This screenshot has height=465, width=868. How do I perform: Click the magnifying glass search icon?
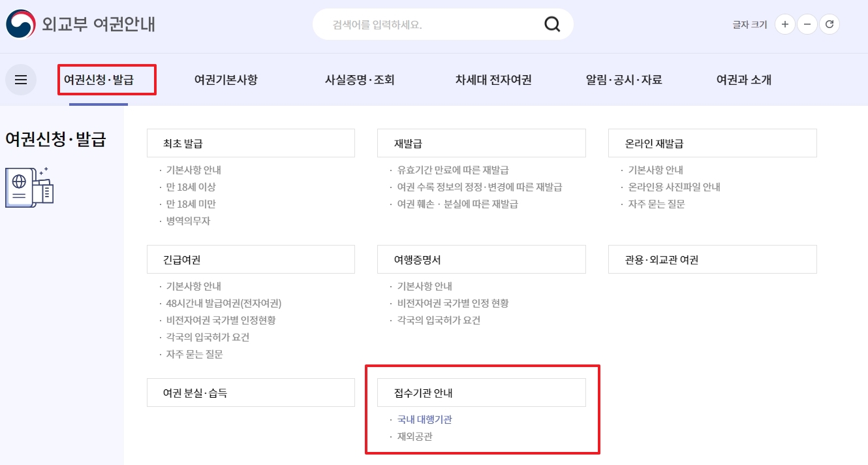(552, 24)
